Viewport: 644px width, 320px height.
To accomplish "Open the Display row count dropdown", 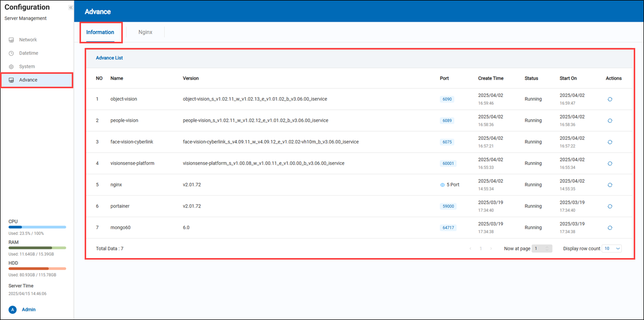I will click(612, 248).
